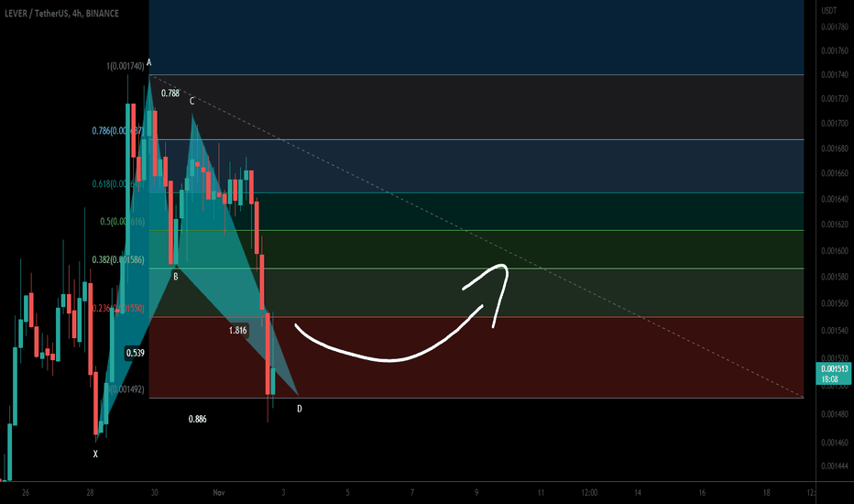Click the Fibonacci 0.786 level label
Image resolution: width=854 pixels, height=504 pixels.
(x=118, y=131)
